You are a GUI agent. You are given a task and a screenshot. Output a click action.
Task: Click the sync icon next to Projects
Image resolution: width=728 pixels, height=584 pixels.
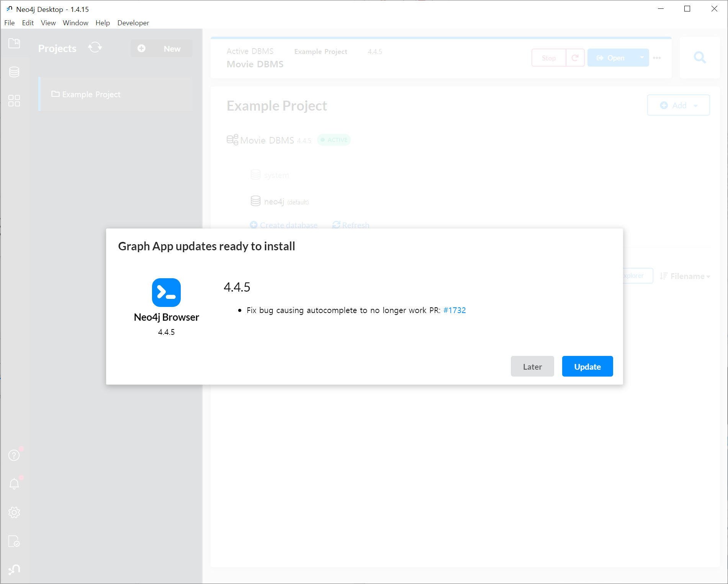click(95, 47)
